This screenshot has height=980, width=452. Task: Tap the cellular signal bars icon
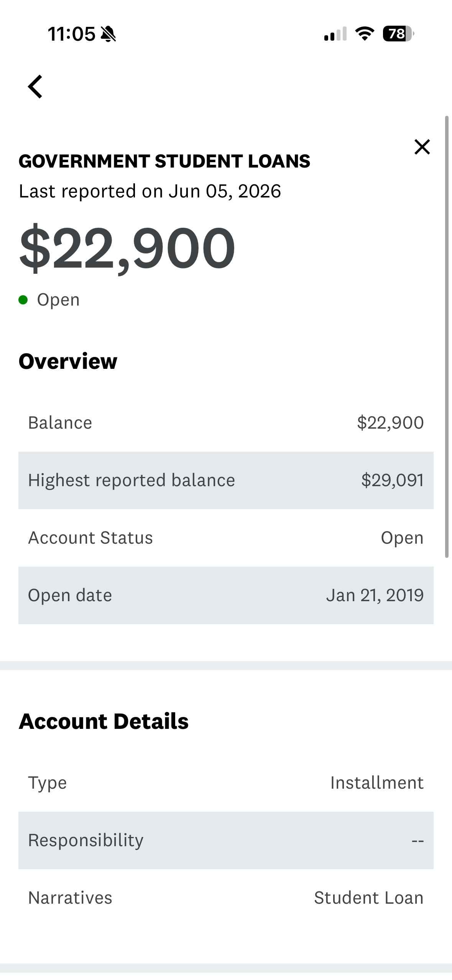(335, 34)
